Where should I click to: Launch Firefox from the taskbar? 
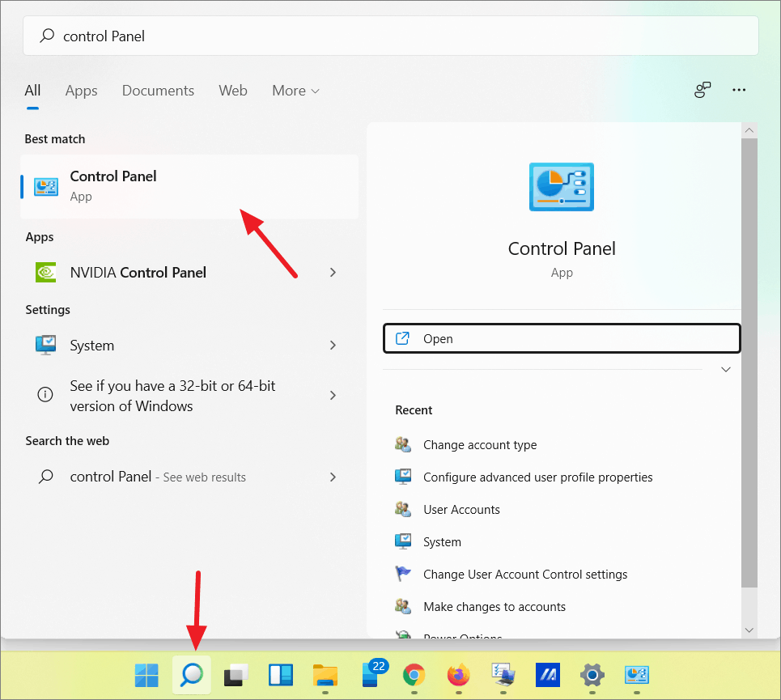459,675
